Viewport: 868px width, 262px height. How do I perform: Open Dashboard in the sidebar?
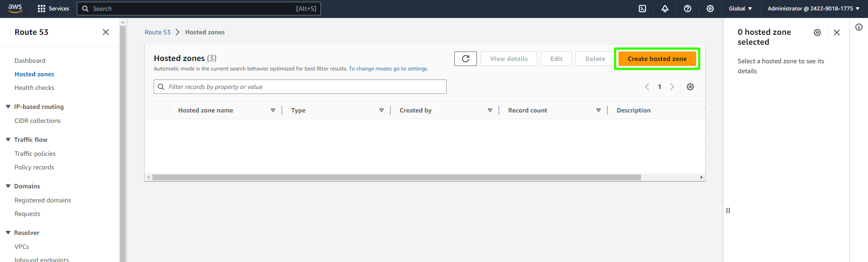point(30,61)
